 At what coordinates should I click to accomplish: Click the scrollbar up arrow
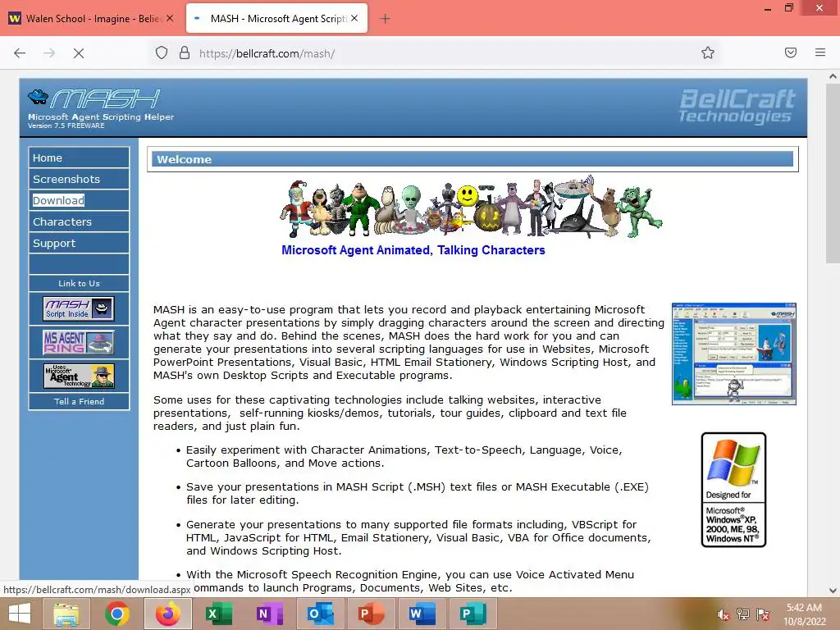coord(833,76)
